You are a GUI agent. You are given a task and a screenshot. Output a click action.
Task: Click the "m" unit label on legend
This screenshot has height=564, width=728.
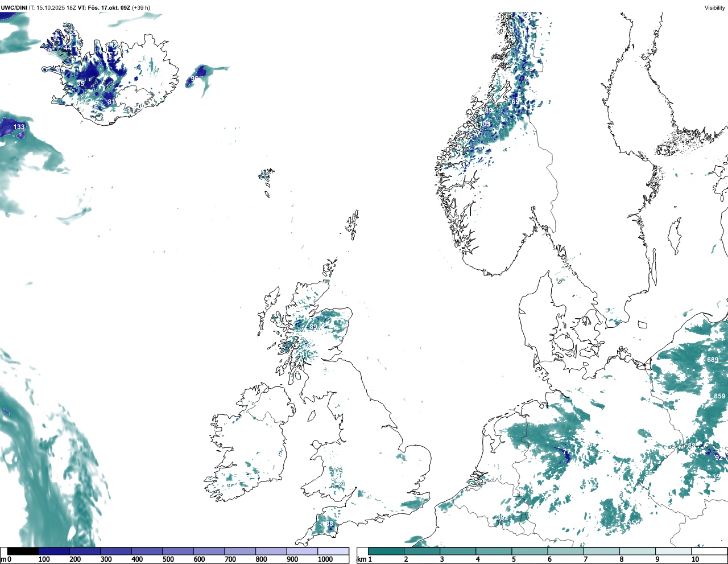click(3, 559)
